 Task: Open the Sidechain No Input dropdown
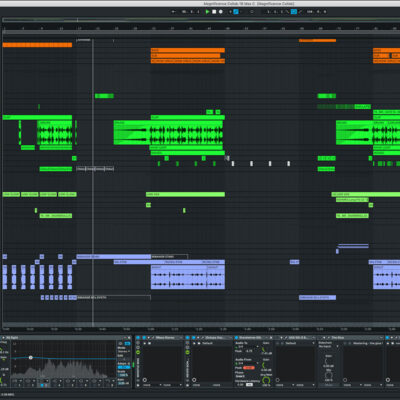pyautogui.click(x=328, y=347)
